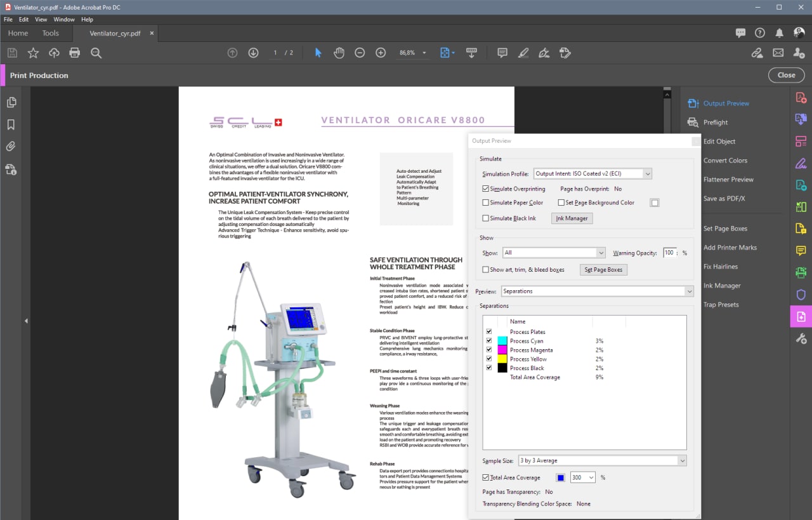Click the share link icon
This screenshot has width=812, height=520.
[x=757, y=53]
